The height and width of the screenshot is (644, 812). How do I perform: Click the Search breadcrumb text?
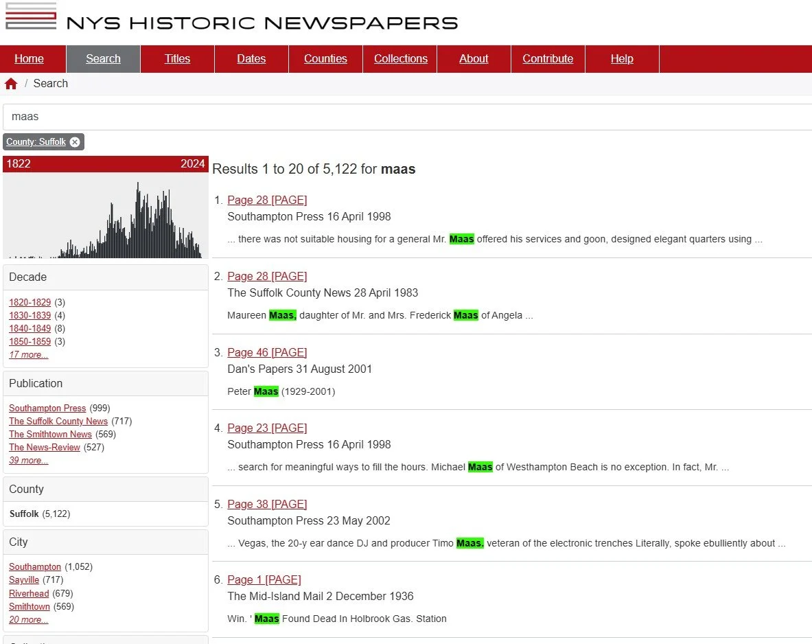click(50, 83)
